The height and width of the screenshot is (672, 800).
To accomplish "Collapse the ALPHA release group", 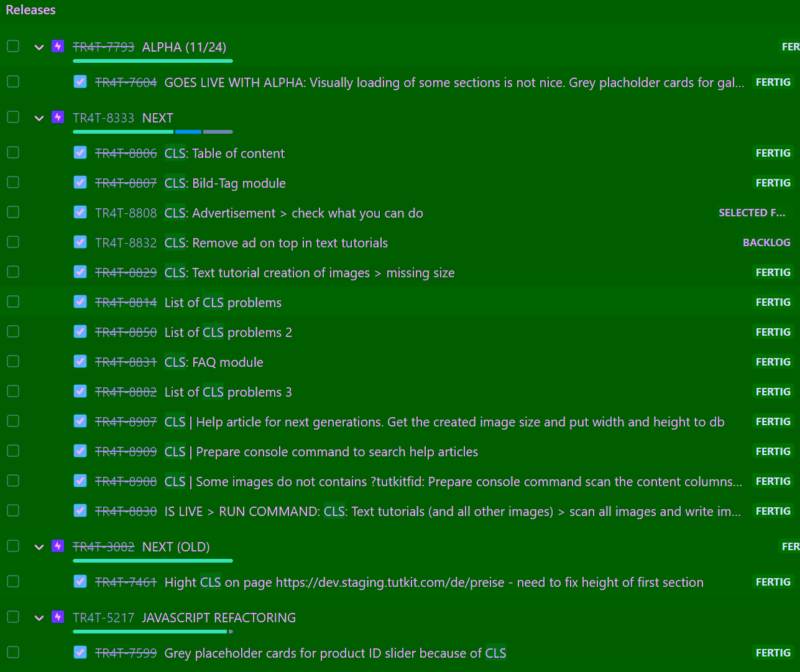I will click(39, 47).
